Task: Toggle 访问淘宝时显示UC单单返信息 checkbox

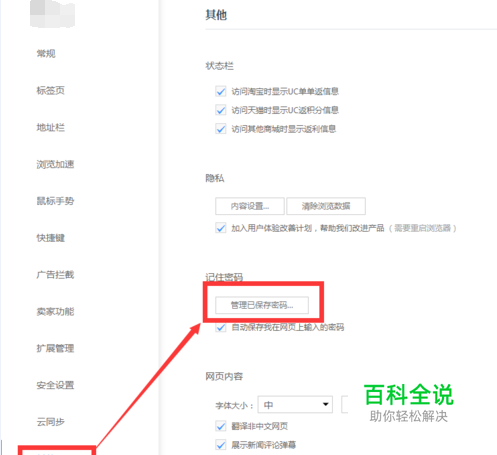Action: click(x=221, y=91)
